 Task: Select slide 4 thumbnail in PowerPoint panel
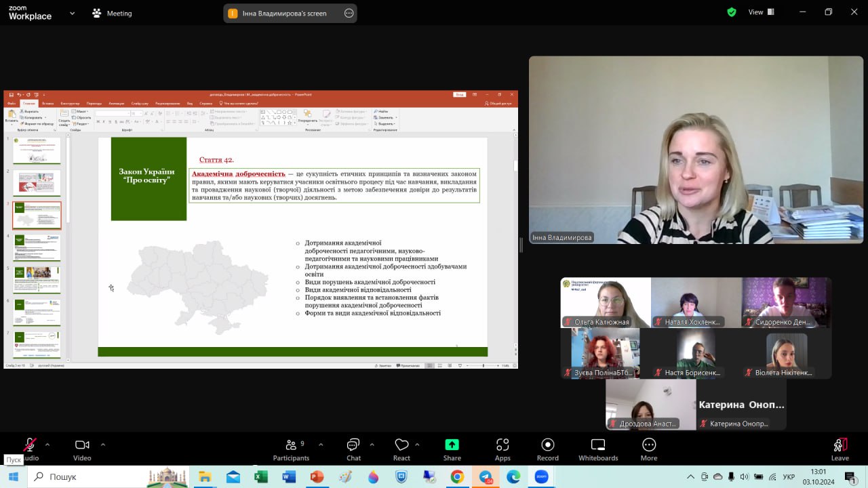click(x=37, y=247)
